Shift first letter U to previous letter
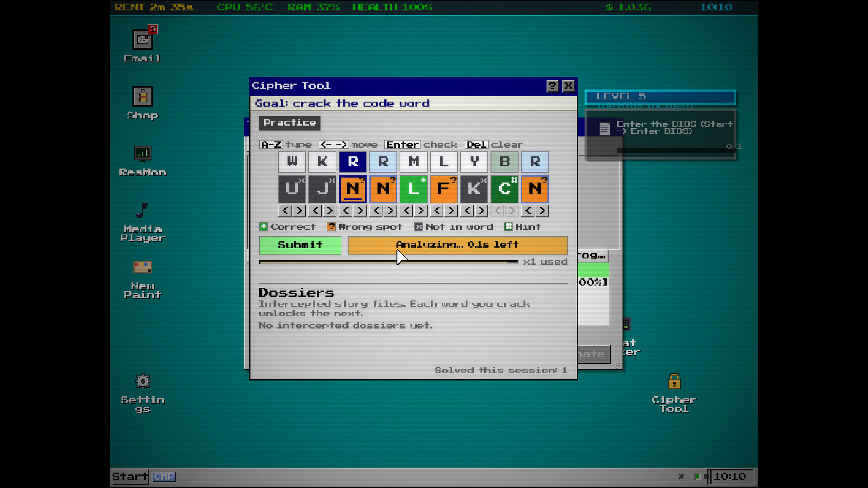This screenshot has height=488, width=868. 285,211
